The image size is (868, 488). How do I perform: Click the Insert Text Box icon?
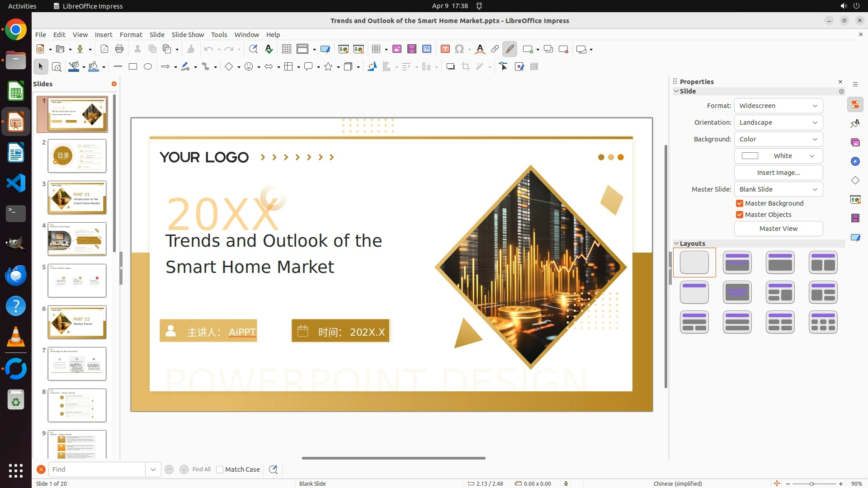(x=445, y=49)
